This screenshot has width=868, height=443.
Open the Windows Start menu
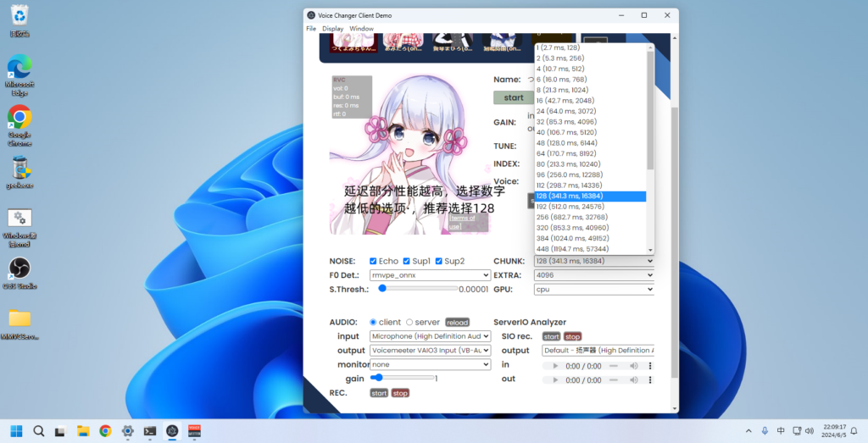17,431
